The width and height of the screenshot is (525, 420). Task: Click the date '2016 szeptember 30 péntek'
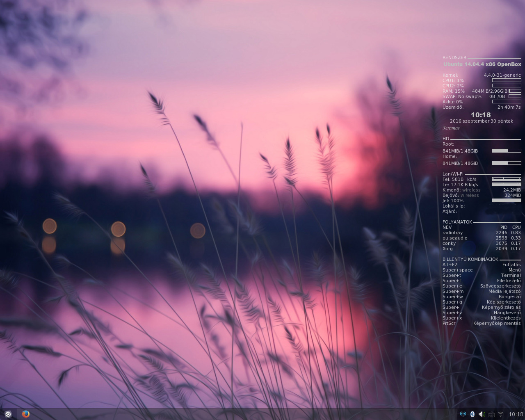click(482, 121)
